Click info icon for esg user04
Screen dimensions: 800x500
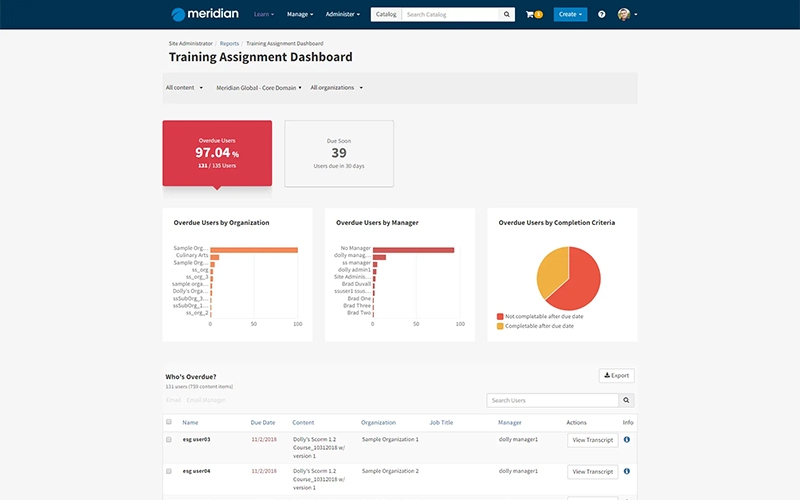click(627, 470)
